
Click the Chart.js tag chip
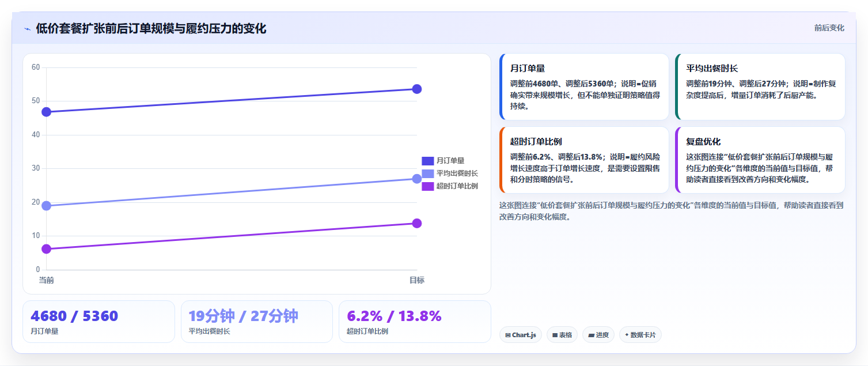click(x=521, y=335)
